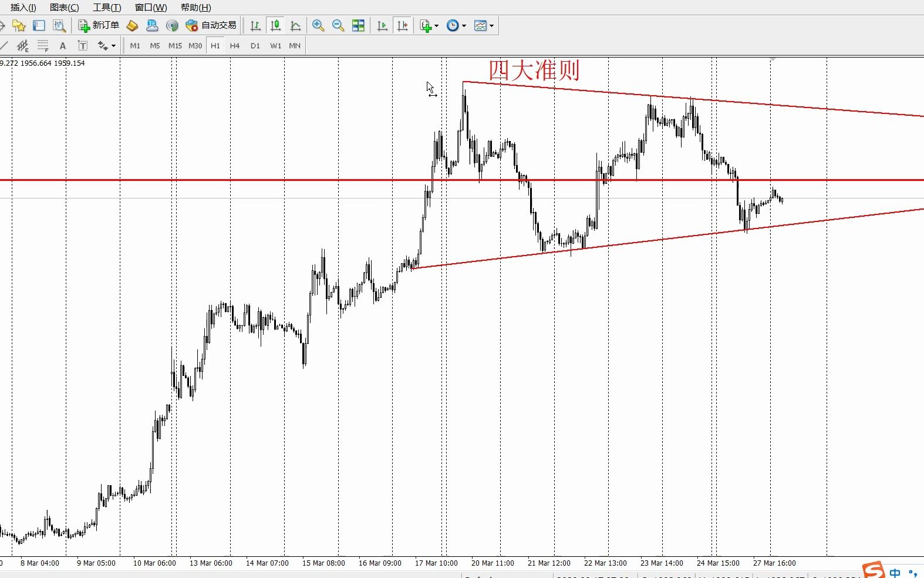Toggle the Data Window panel icon
The height and width of the screenshot is (578, 924).
(39, 26)
